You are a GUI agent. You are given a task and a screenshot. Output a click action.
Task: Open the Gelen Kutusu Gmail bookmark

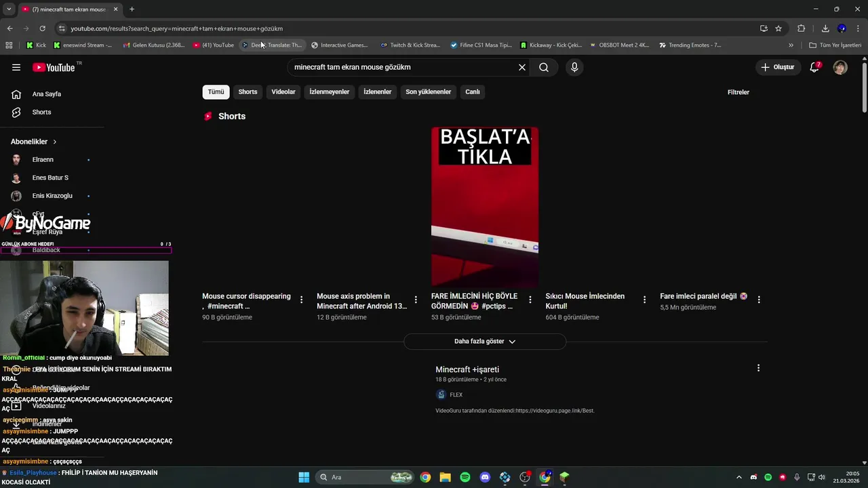click(x=153, y=45)
